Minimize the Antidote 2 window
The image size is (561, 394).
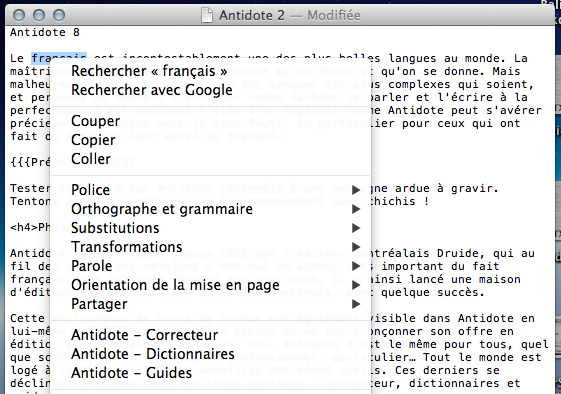(x=39, y=15)
